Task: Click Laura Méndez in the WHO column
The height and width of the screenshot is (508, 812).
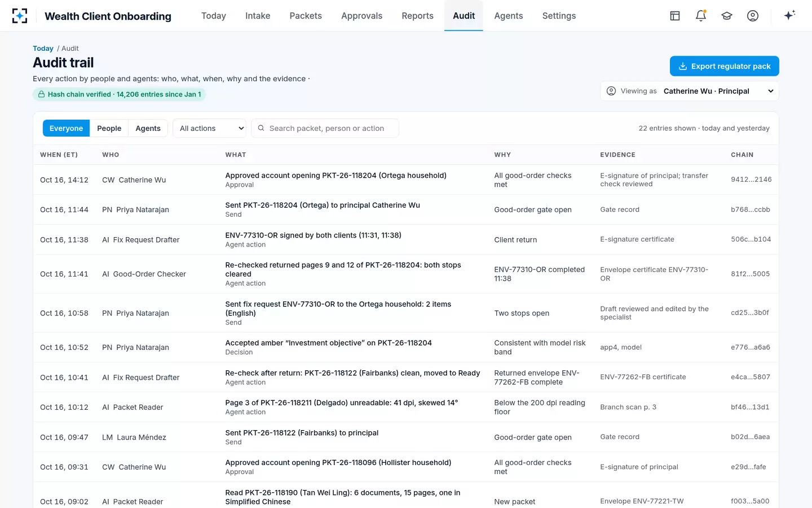Action: 142,437
